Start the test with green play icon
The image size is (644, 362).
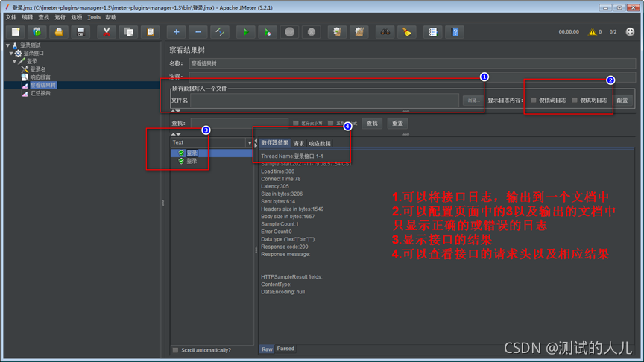[246, 32]
